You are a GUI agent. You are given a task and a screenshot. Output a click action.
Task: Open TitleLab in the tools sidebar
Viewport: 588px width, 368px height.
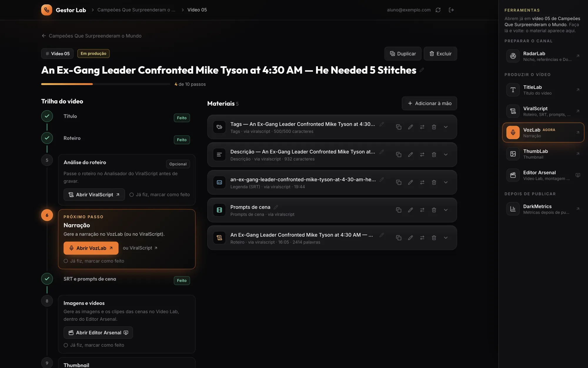click(543, 90)
